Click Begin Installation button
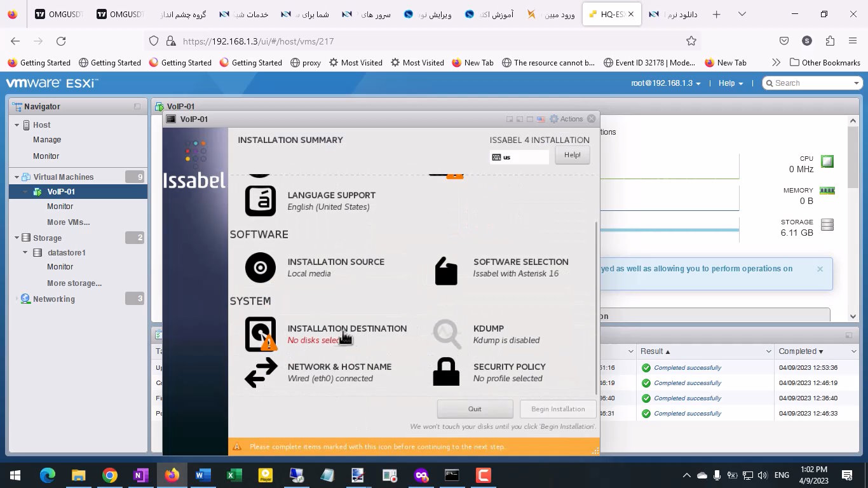The height and width of the screenshot is (488, 868). tap(558, 409)
